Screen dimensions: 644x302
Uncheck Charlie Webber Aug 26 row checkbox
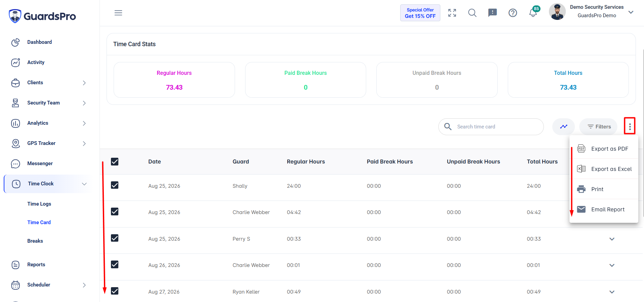coord(115,264)
